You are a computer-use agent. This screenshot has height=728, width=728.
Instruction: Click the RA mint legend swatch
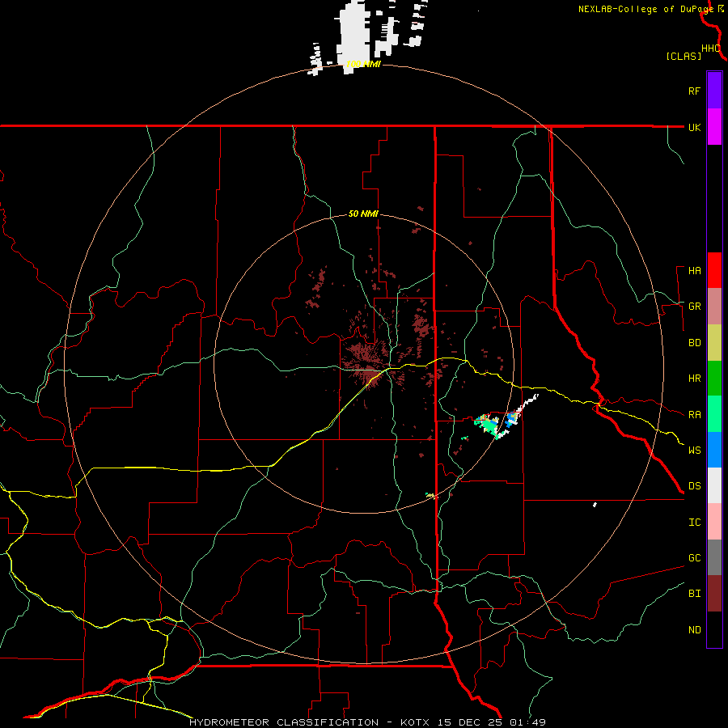[x=714, y=414]
